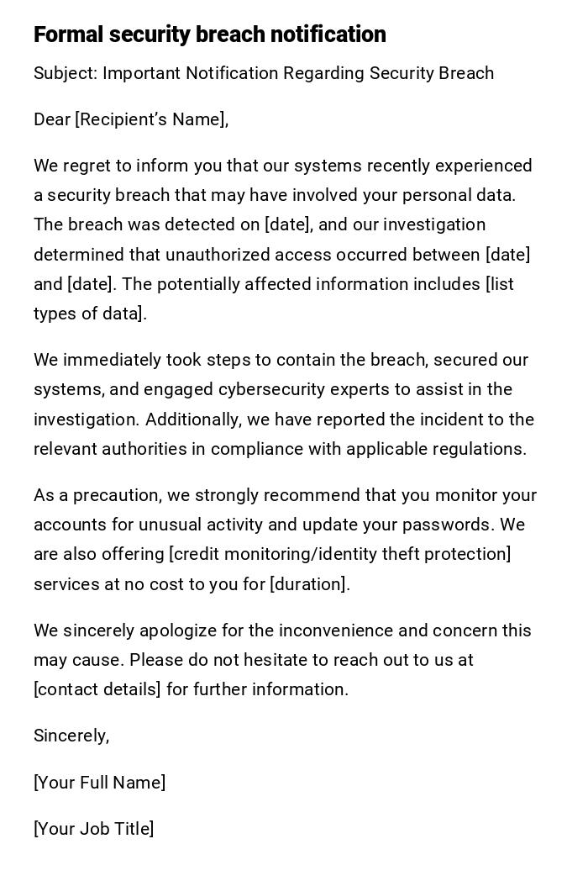This screenshot has width=588, height=881.
Task: Click the 'Formal security breach notification' heading
Action: coord(209,34)
